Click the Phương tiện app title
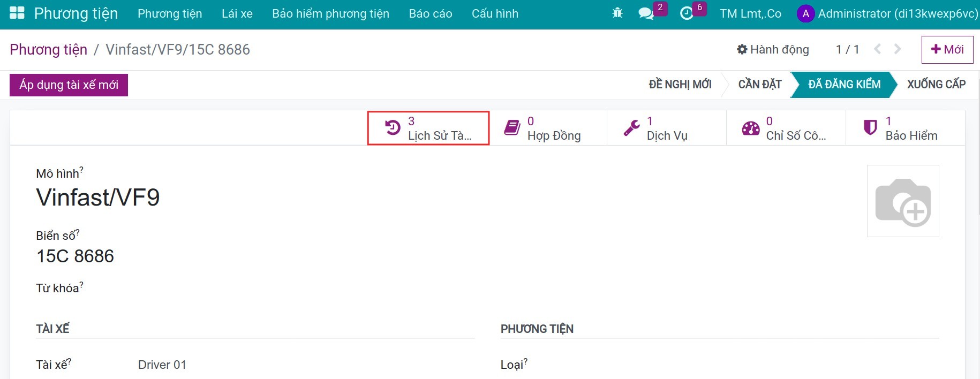 tap(76, 13)
